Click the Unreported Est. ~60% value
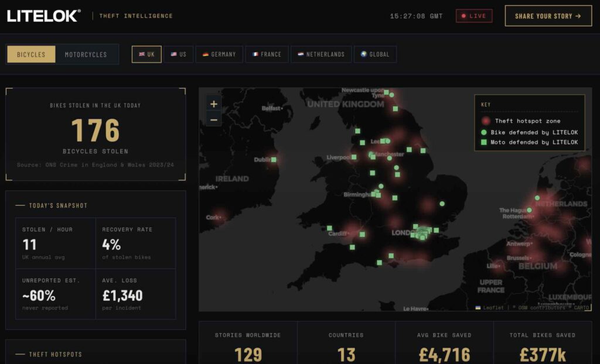This screenshot has width=600, height=364. point(39,296)
